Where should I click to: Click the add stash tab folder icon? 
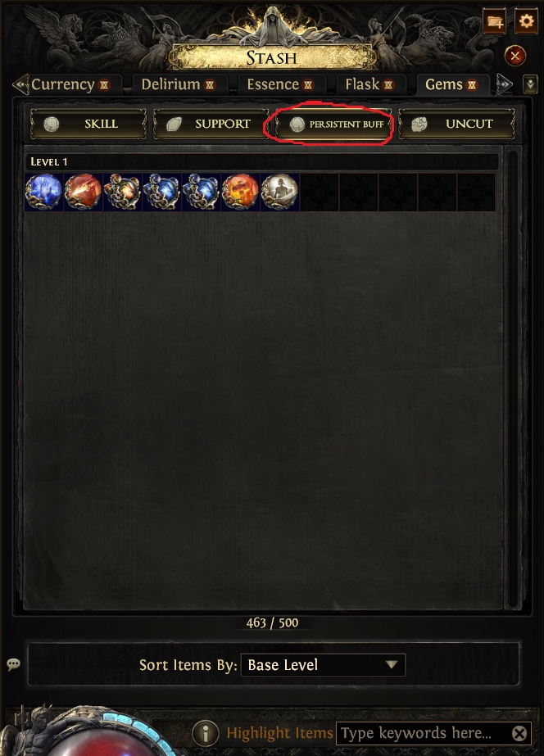pyautogui.click(x=495, y=21)
